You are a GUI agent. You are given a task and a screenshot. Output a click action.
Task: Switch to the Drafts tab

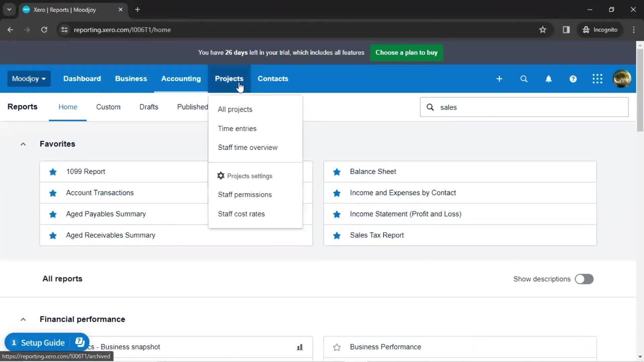[x=149, y=107]
